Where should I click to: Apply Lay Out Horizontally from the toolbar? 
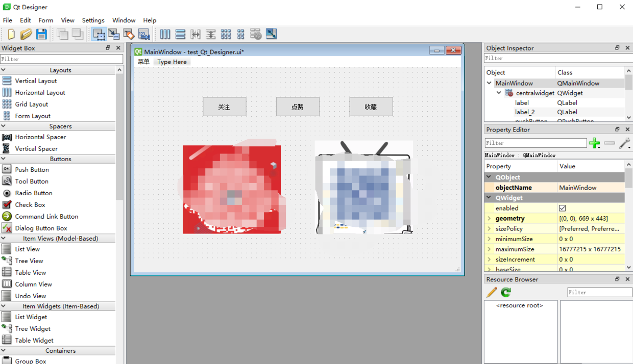coord(165,34)
